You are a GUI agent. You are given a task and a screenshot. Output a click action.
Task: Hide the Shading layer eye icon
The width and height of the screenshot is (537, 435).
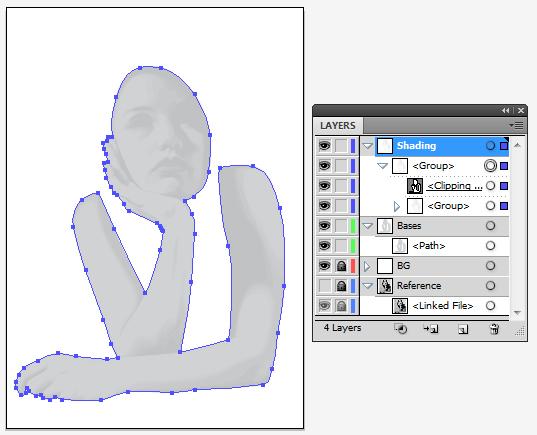tap(324, 146)
